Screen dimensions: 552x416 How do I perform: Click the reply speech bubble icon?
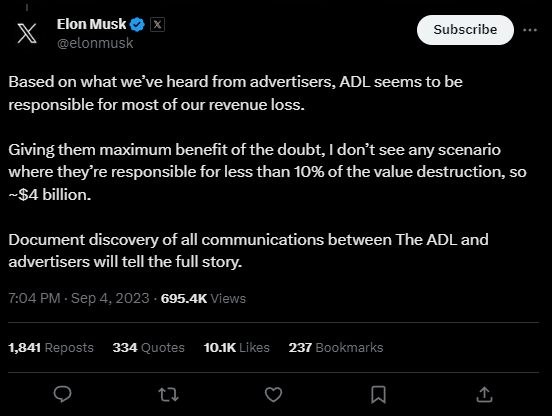(x=63, y=394)
